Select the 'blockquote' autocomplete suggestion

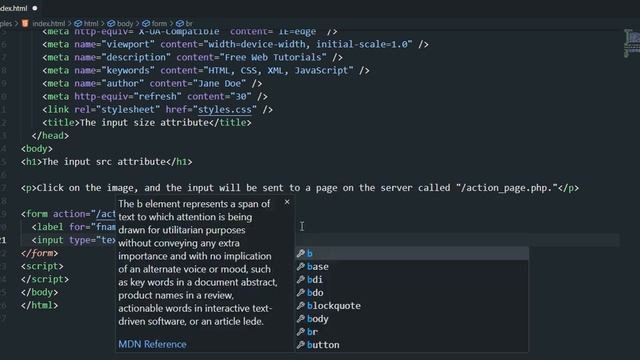tap(412, 306)
